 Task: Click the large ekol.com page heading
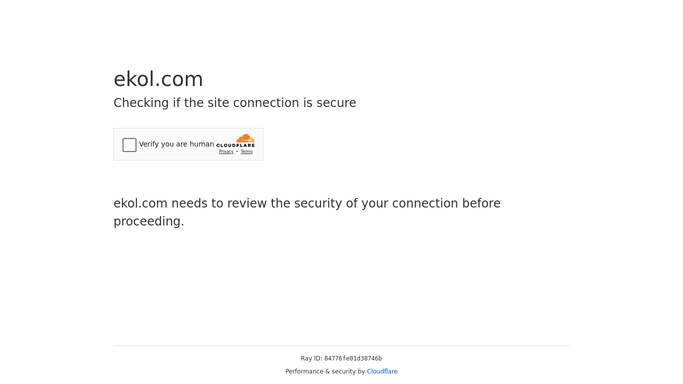[x=158, y=79]
